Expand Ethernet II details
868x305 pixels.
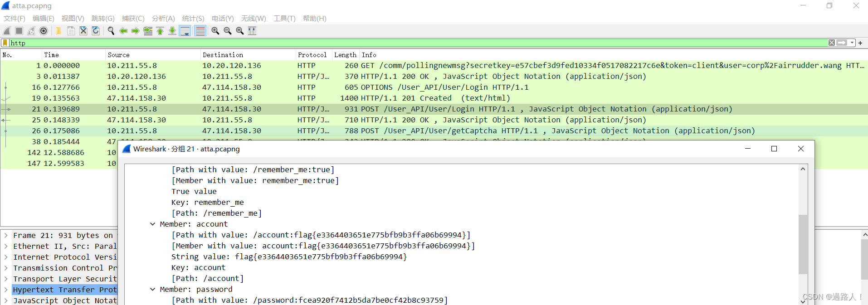[x=6, y=246]
